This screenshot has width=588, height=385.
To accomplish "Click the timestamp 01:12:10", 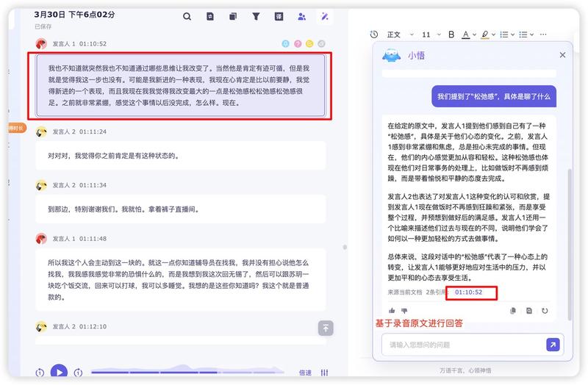I will pyautogui.click(x=93, y=326).
